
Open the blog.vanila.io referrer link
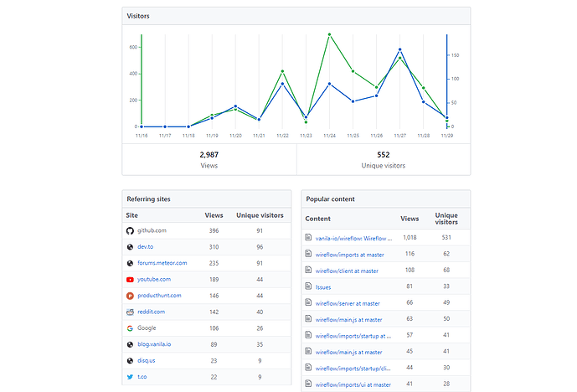click(154, 344)
